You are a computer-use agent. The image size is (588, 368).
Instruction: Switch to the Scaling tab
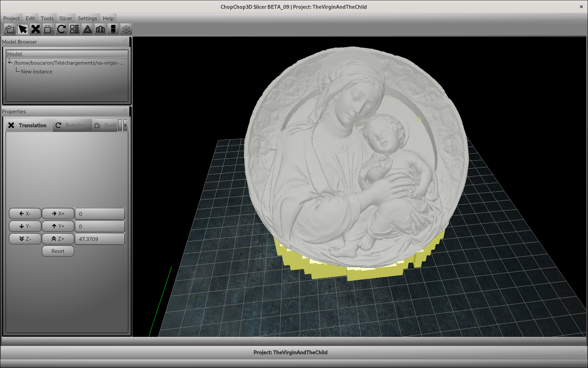pyautogui.click(x=105, y=125)
